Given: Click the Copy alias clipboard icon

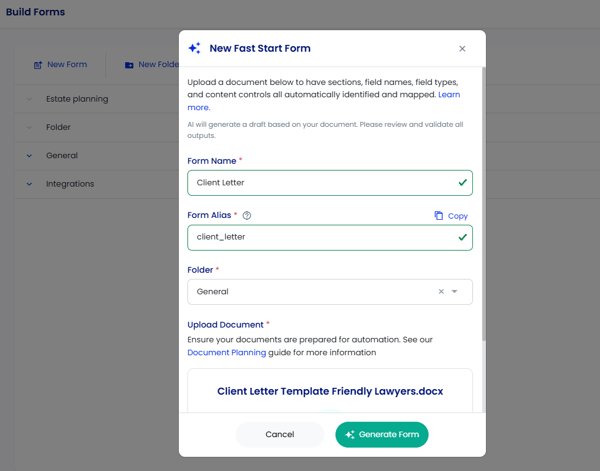Looking at the screenshot, I should point(439,215).
